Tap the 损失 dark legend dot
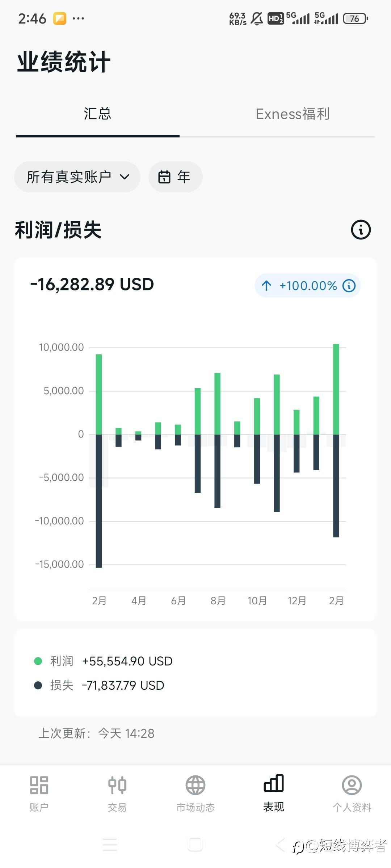Viewport: 391px width, 868px height. pos(38,685)
